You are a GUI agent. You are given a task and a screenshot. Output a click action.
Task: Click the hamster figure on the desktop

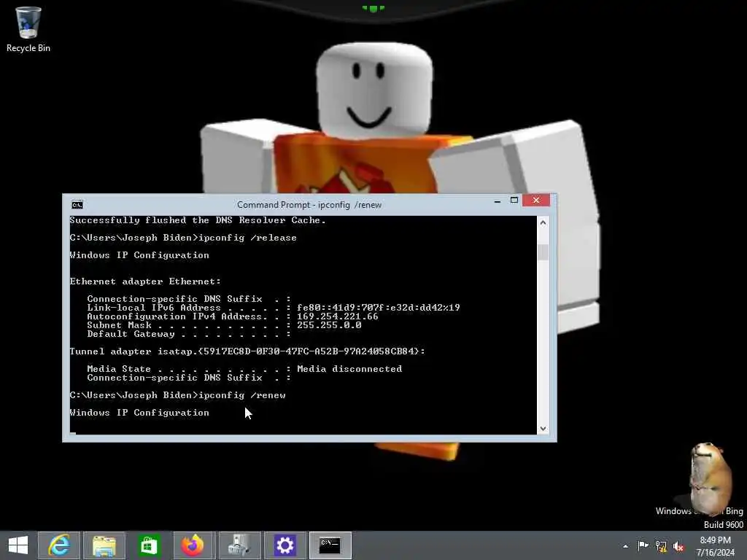(711, 478)
